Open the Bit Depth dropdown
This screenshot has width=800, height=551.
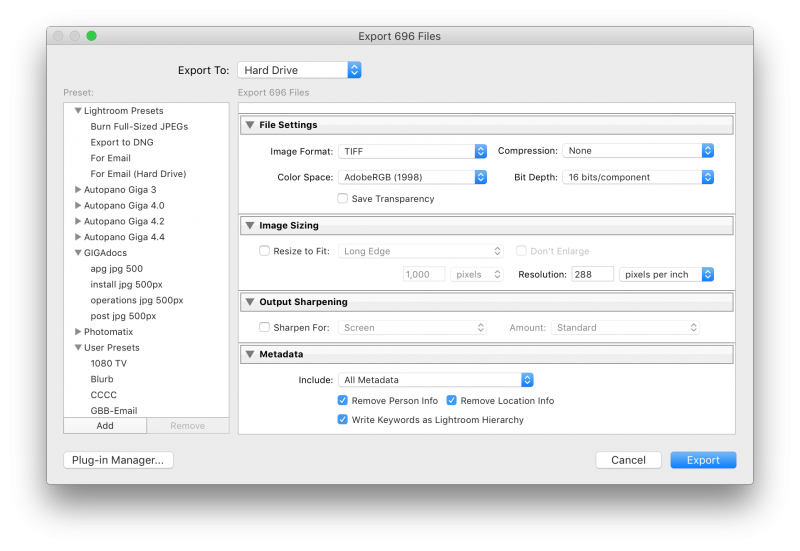pos(638,177)
